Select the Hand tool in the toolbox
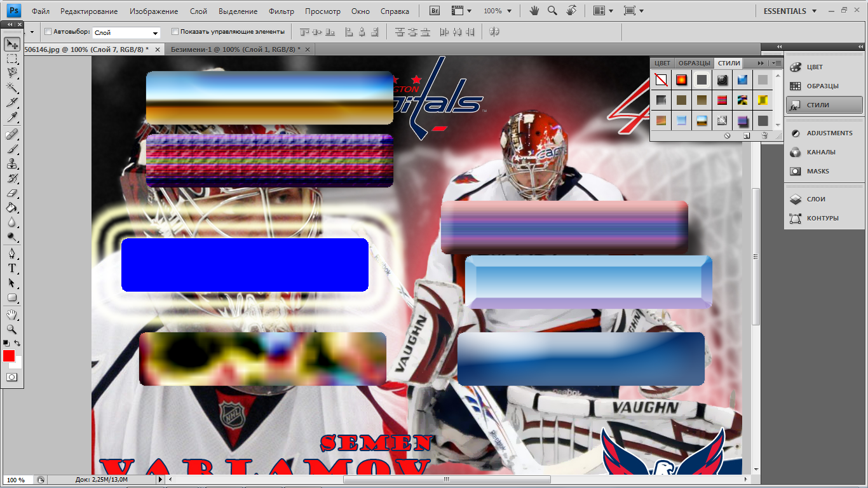 point(12,315)
